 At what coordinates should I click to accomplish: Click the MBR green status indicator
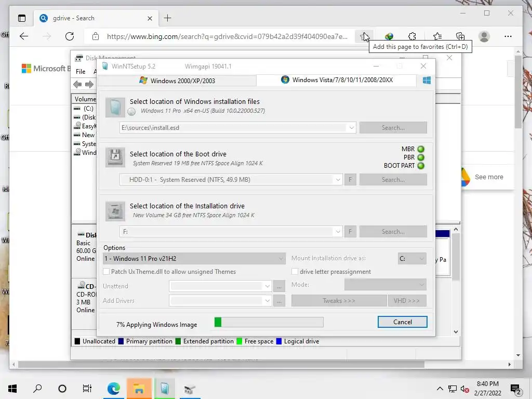tap(421, 149)
